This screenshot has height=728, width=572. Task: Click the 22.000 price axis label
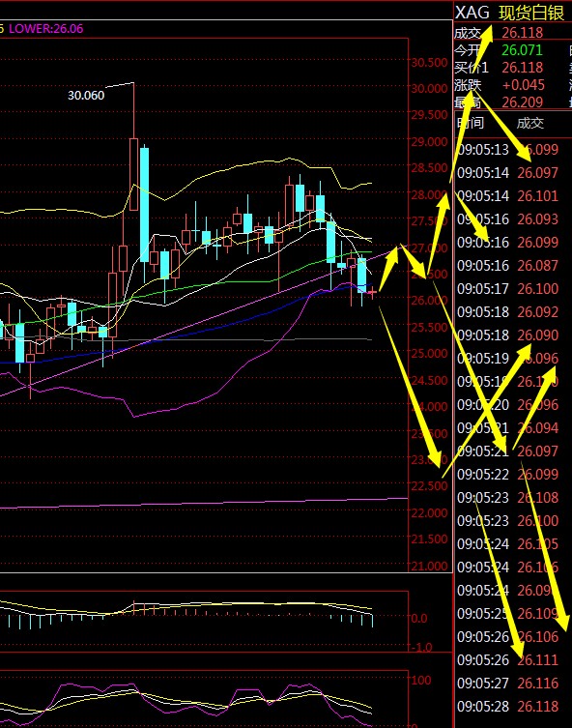430,512
